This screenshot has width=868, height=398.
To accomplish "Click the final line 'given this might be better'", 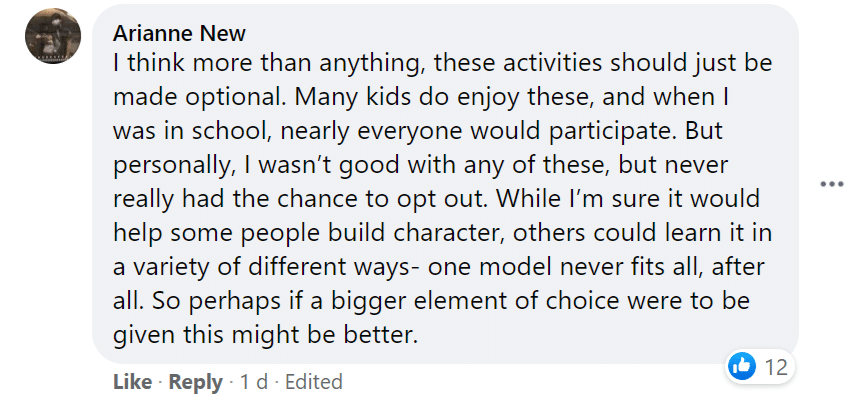I will [x=264, y=335].
